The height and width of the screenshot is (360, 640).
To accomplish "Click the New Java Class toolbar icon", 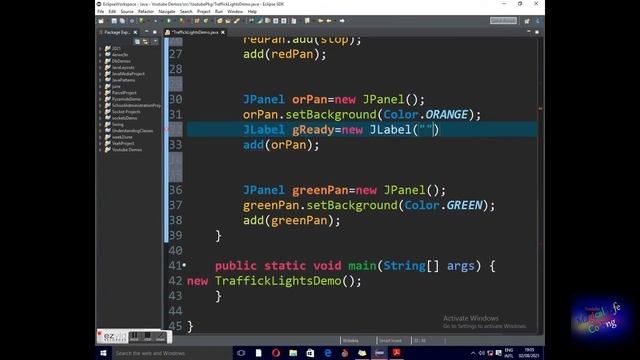I will 206,21.
